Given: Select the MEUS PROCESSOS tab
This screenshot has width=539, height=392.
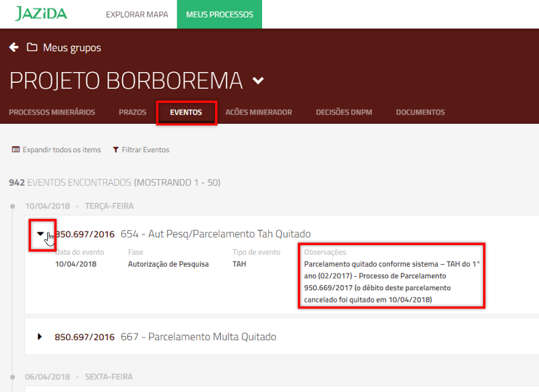Looking at the screenshot, I should coord(219,14).
